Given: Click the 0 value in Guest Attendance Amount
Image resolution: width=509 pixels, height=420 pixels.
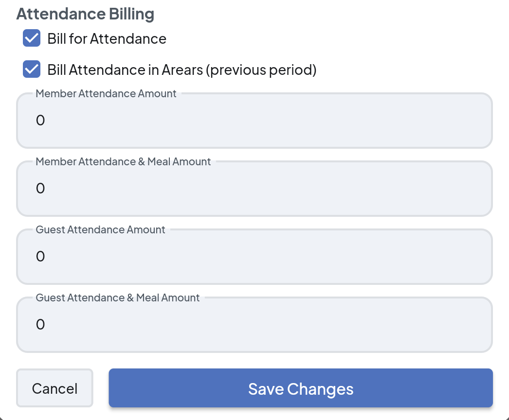Looking at the screenshot, I should [x=40, y=257].
